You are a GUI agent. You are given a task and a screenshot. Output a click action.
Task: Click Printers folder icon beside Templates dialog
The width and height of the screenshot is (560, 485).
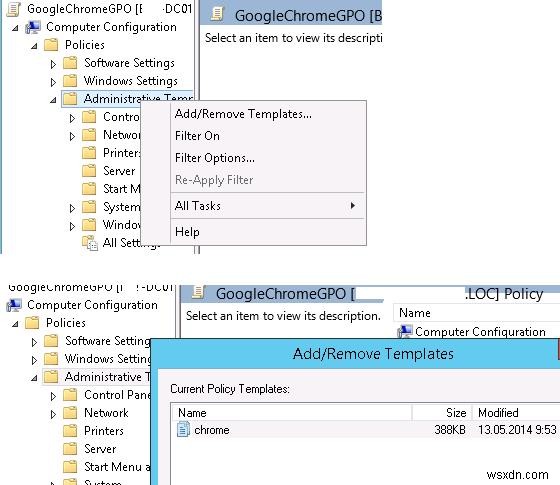[70, 431]
